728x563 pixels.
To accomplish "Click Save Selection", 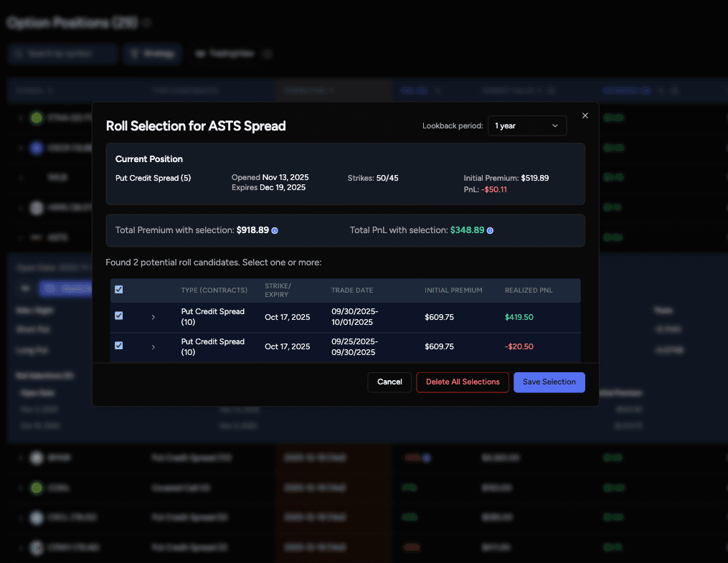I will (x=549, y=382).
